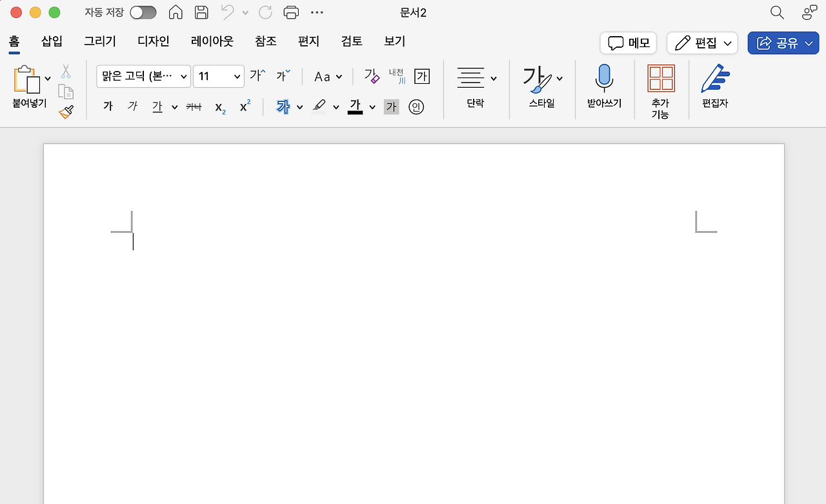Screen dimensions: 826x504
Task: Print the document using the printer icon
Action: tap(291, 12)
